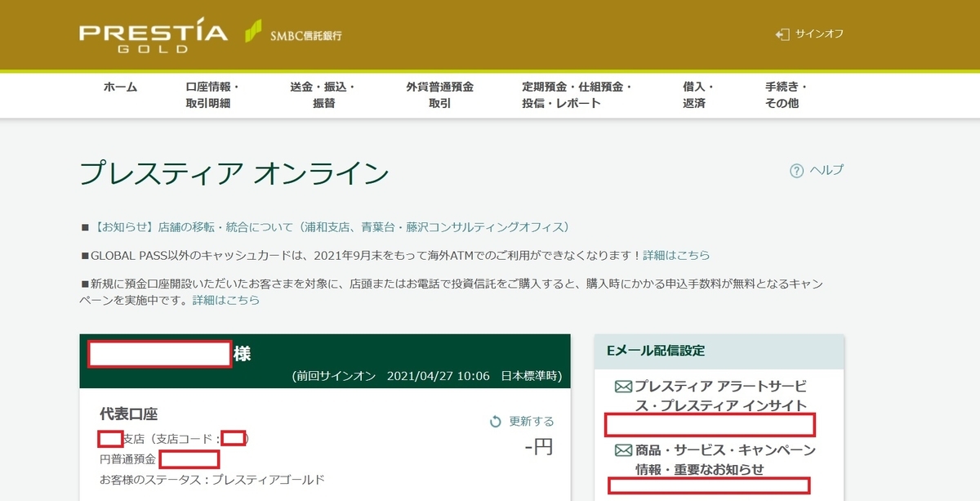The image size is (980, 501).
Task: Click プレスティア アラートサービス・プレスティア インサイト setting
Action: point(721,396)
